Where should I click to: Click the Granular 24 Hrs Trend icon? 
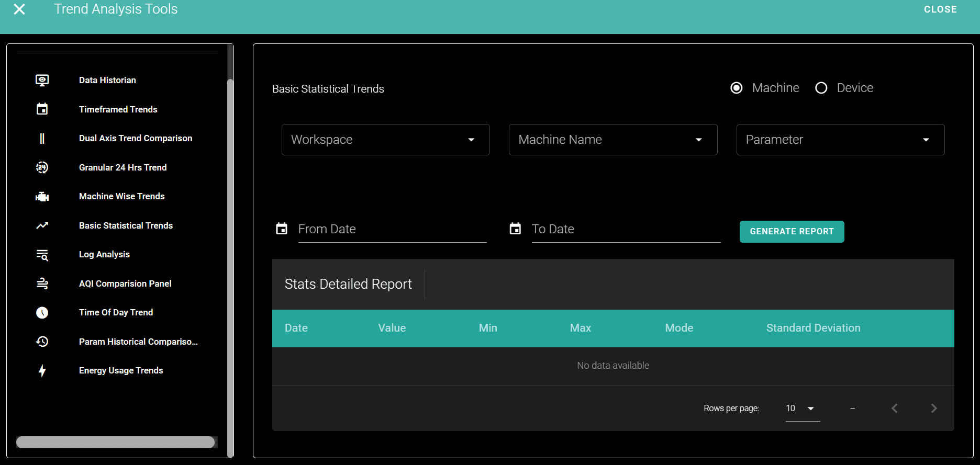42,167
